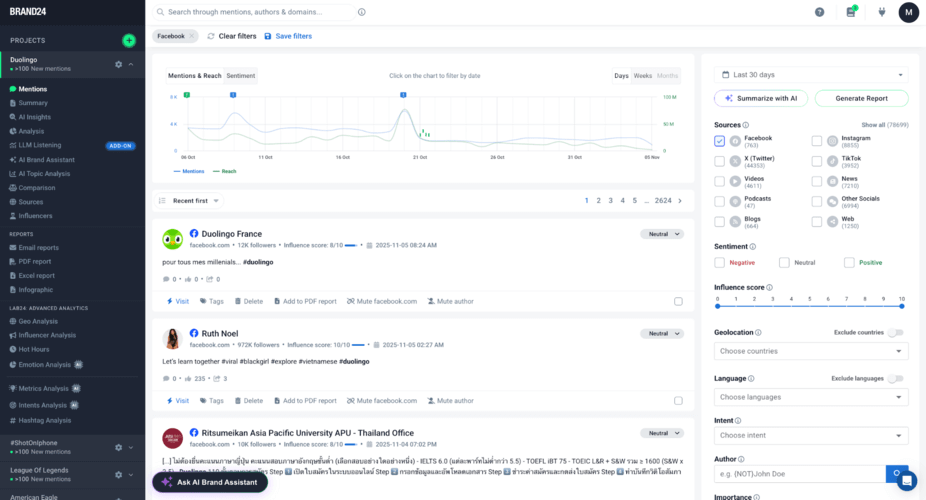The height and width of the screenshot is (500, 926).
Task: Open the help question mark icon
Action: tap(820, 12)
